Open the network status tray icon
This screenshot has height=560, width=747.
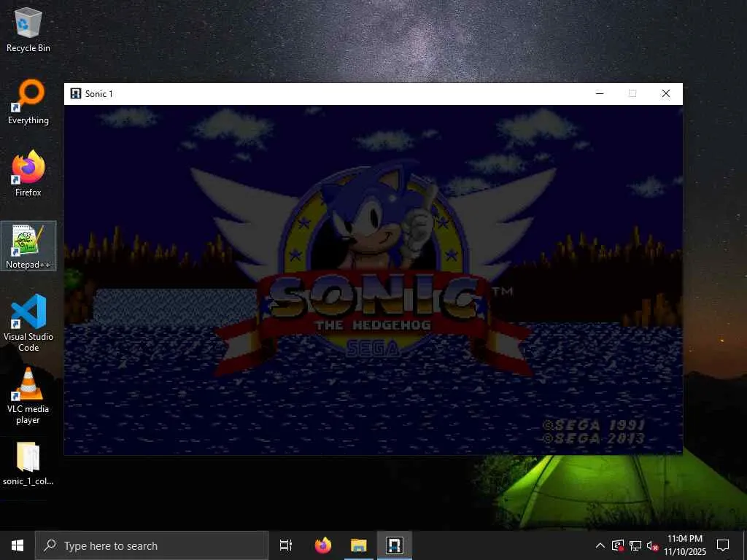[635, 545]
